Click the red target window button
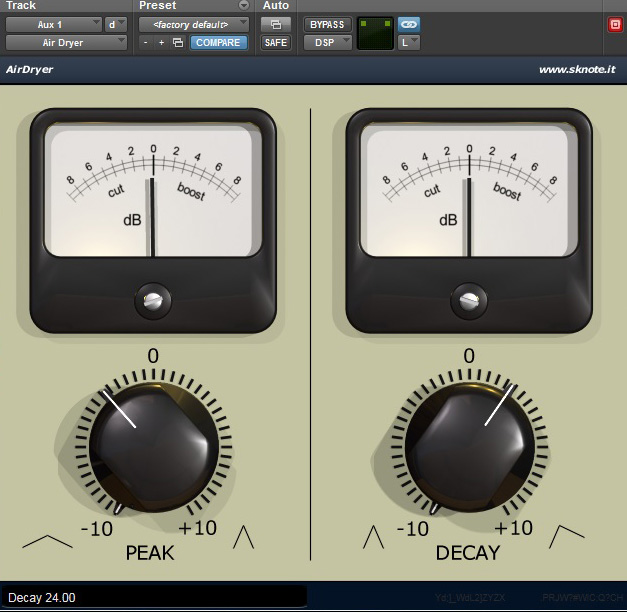 tap(615, 25)
